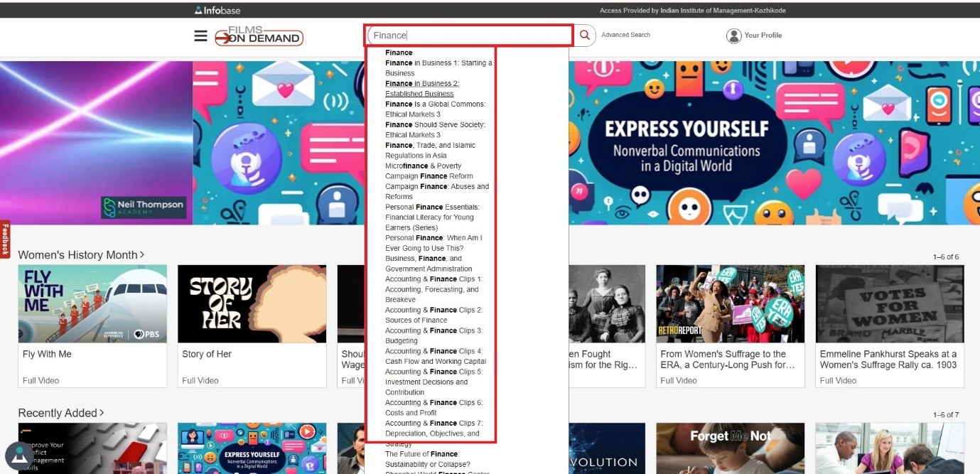Image resolution: width=980 pixels, height=474 pixels.
Task: Click the Films On Demand logo
Action: [260, 36]
